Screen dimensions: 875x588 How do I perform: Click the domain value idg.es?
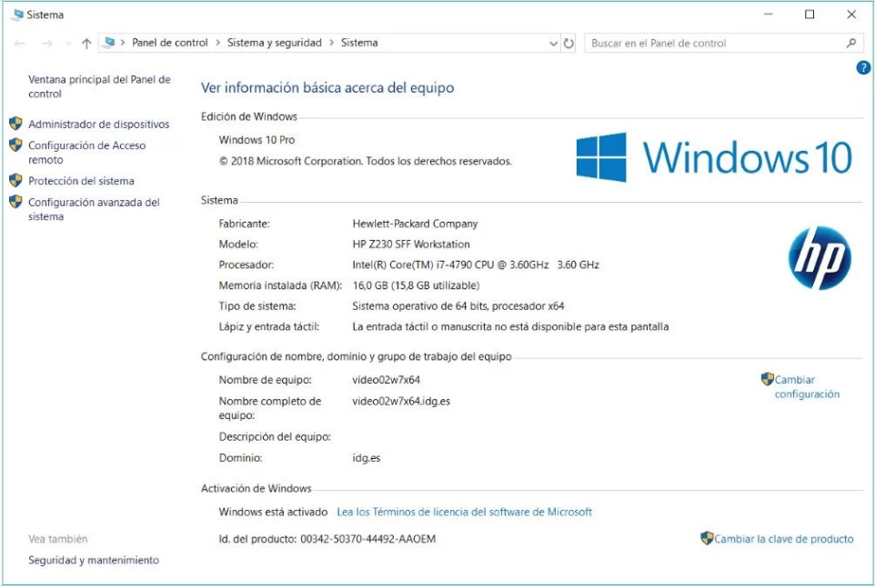tap(366, 457)
